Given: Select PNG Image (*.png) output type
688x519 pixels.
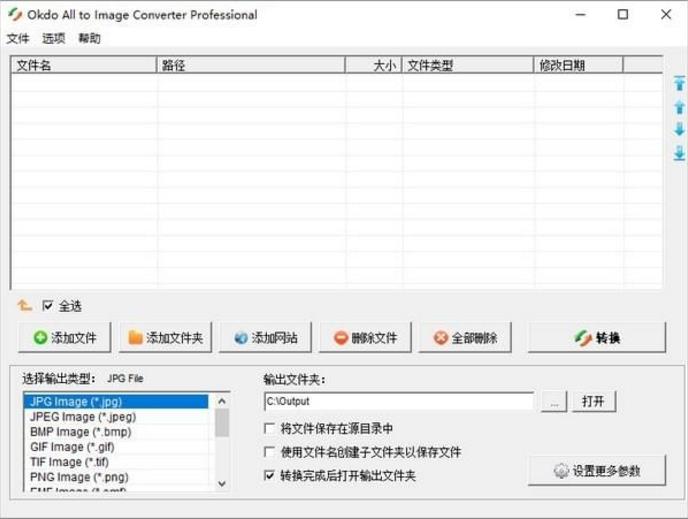Looking at the screenshot, I should tap(80, 477).
